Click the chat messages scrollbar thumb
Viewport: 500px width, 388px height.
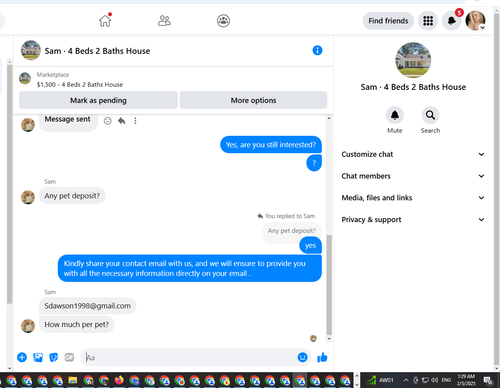[329, 285]
